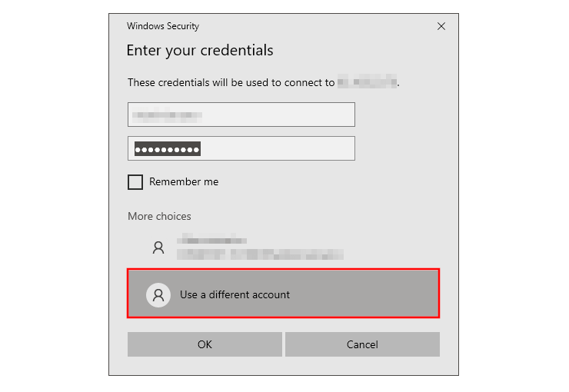The height and width of the screenshot is (392, 569).
Task: Click the Windows Security title text
Action: pos(163,26)
